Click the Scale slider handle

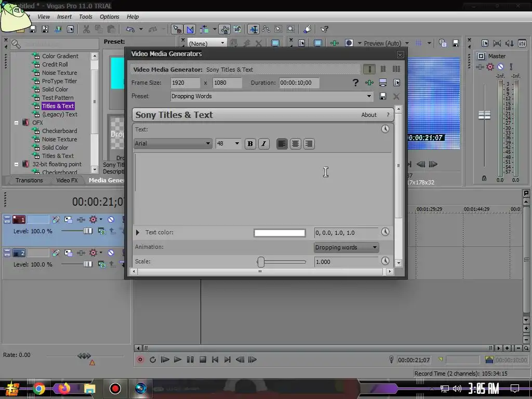[261, 262]
